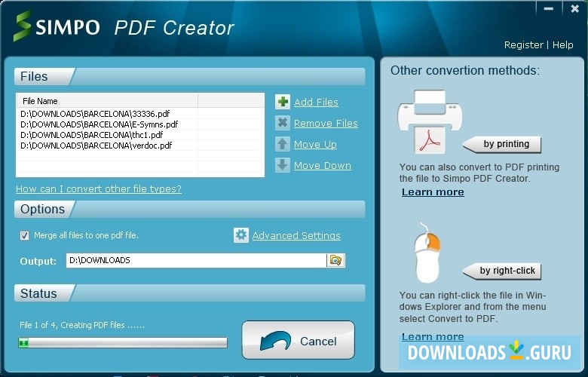Click the up arrow Move Up icon
Image resolution: width=588 pixels, height=377 pixels.
[283, 144]
